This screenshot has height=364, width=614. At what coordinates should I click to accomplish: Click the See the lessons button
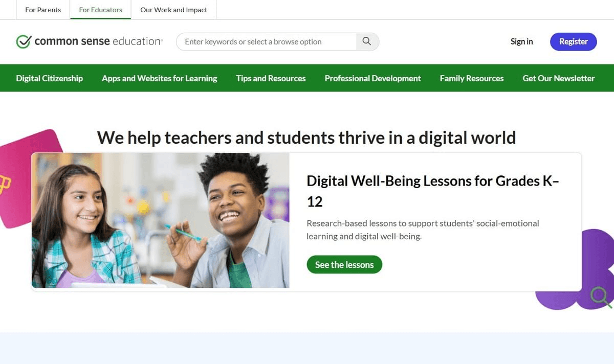pyautogui.click(x=344, y=264)
